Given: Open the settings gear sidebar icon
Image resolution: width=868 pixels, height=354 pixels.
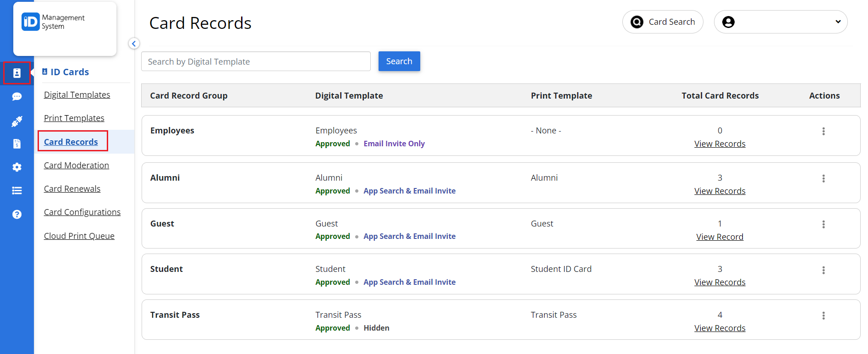Looking at the screenshot, I should click(17, 167).
